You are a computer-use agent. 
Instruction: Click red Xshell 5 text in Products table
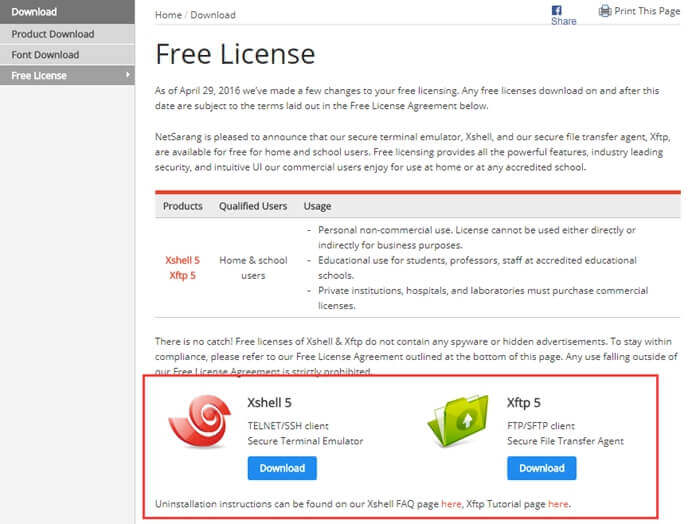click(x=182, y=260)
